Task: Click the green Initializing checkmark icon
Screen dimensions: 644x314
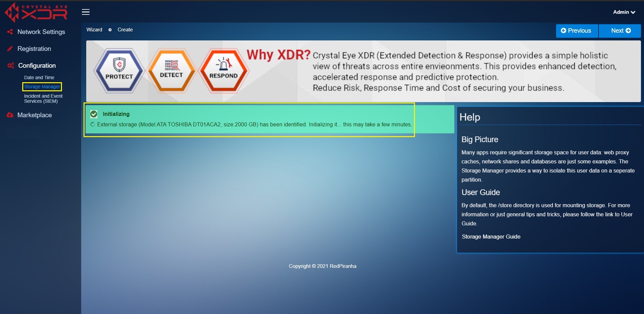Action: [x=94, y=114]
